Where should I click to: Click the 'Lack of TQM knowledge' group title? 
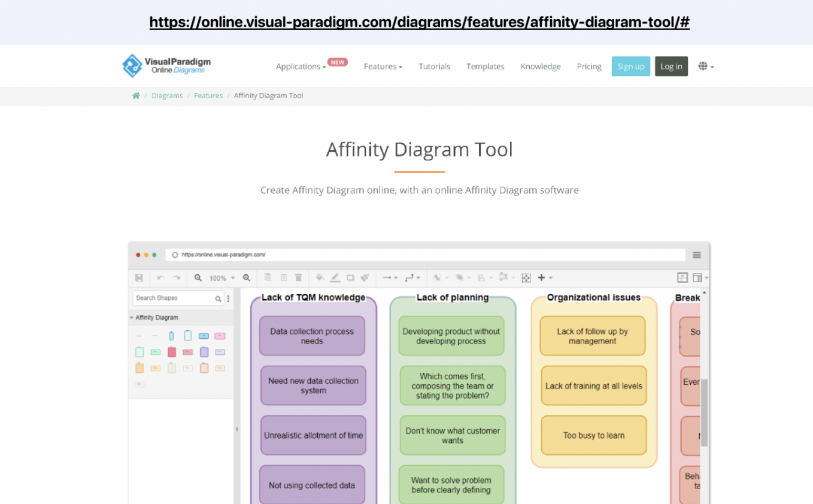(x=313, y=297)
